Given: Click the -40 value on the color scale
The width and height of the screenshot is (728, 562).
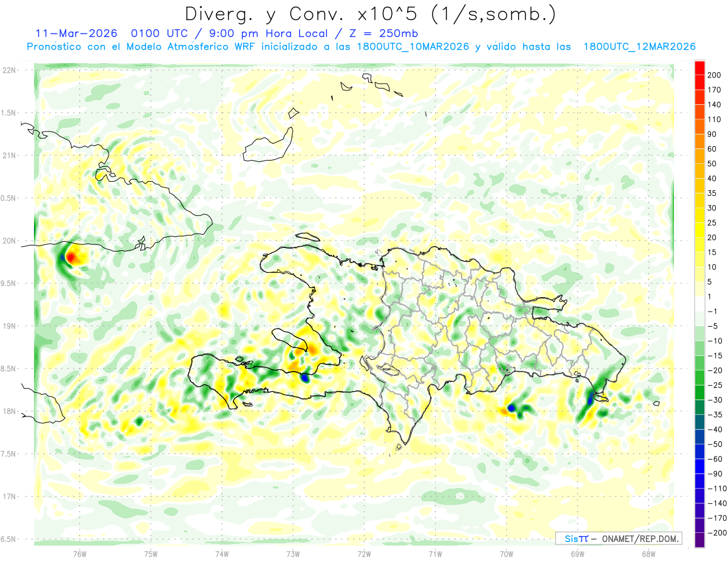Looking at the screenshot, I should pyautogui.click(x=714, y=430).
